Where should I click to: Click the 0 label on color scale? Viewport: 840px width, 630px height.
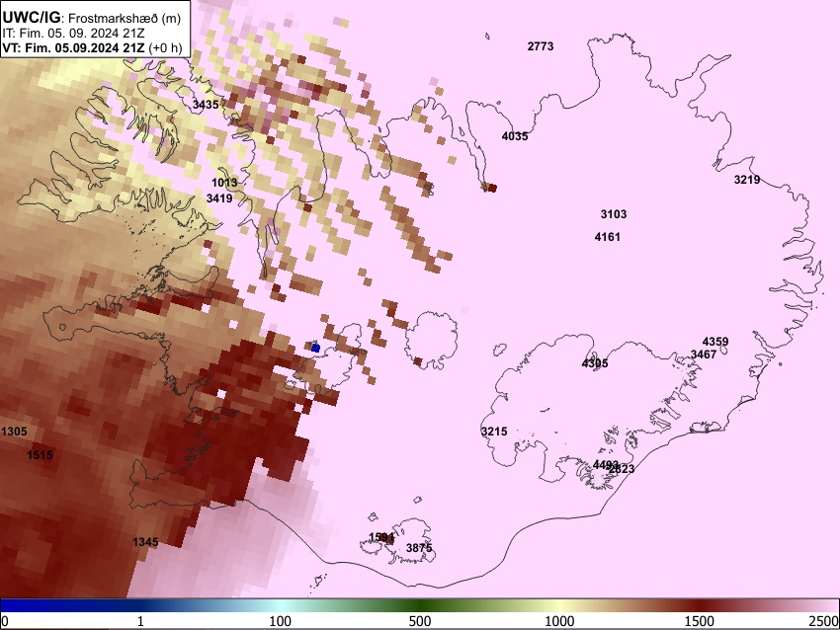[5, 621]
